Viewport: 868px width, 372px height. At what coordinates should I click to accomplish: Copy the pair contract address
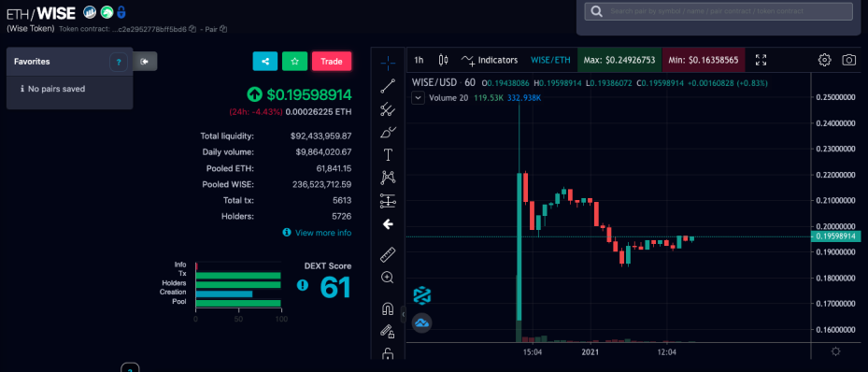click(x=223, y=29)
